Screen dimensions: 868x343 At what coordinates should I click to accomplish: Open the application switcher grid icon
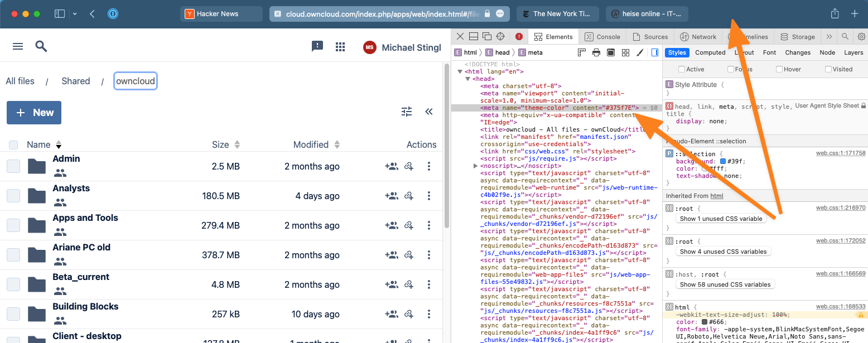coord(340,47)
